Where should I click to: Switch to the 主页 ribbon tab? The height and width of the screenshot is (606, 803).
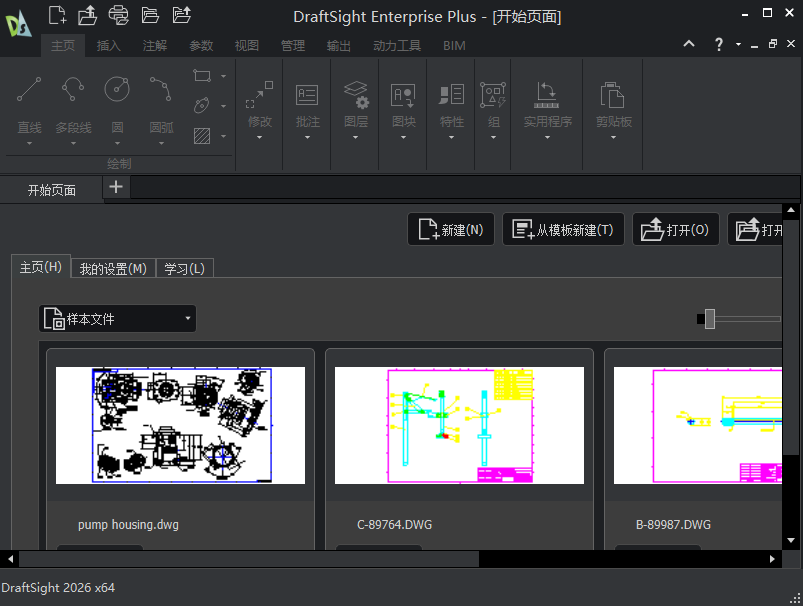click(63, 46)
